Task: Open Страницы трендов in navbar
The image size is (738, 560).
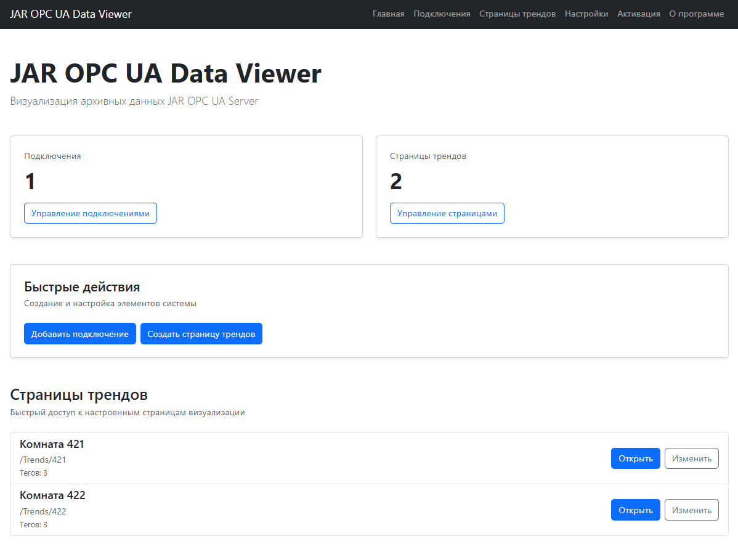Action: [517, 14]
